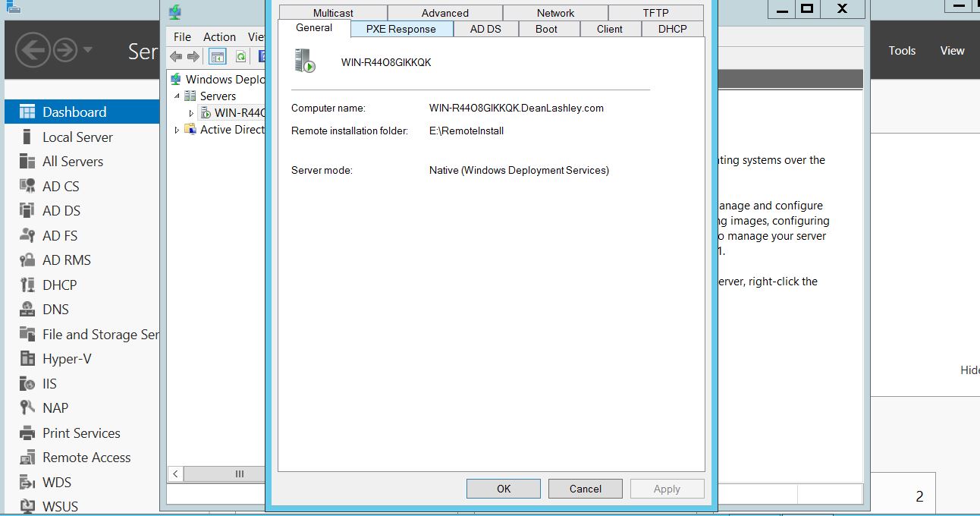Expand the WIN-R44O server tree node
980x516 pixels.
click(191, 113)
